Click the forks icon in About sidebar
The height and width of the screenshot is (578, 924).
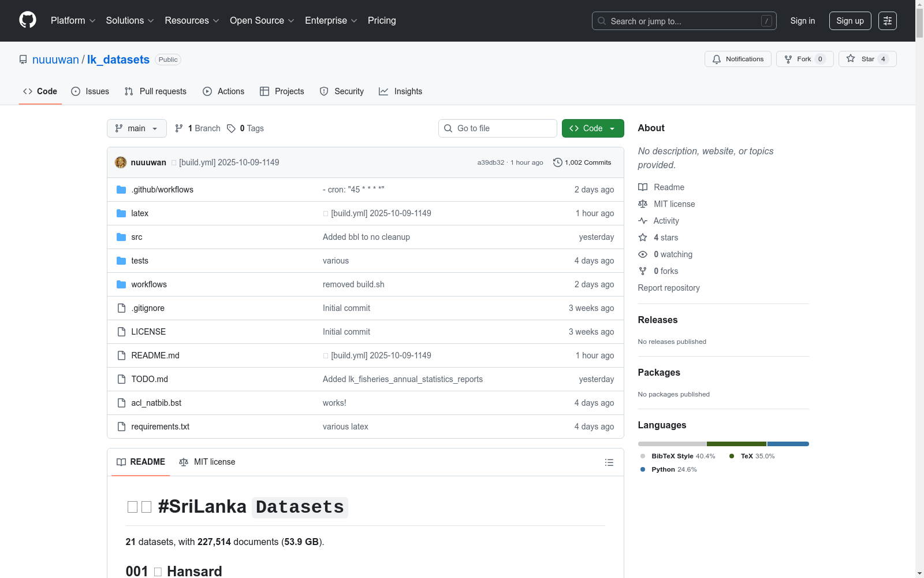coord(643,271)
